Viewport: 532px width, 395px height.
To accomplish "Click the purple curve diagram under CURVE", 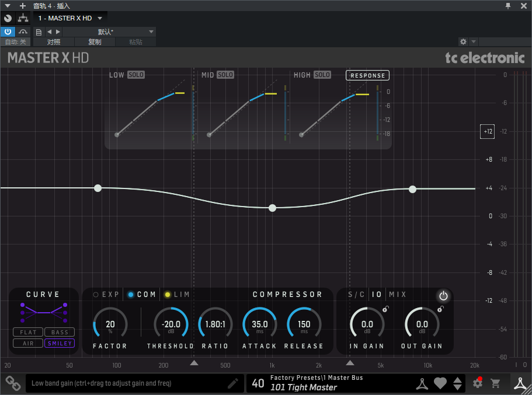I will [x=44, y=313].
